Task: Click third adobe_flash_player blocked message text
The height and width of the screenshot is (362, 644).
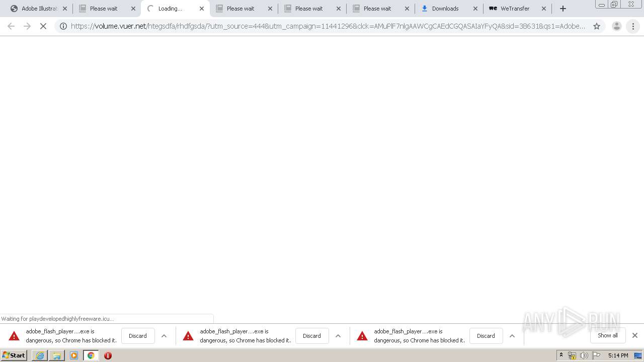Action: point(420,336)
